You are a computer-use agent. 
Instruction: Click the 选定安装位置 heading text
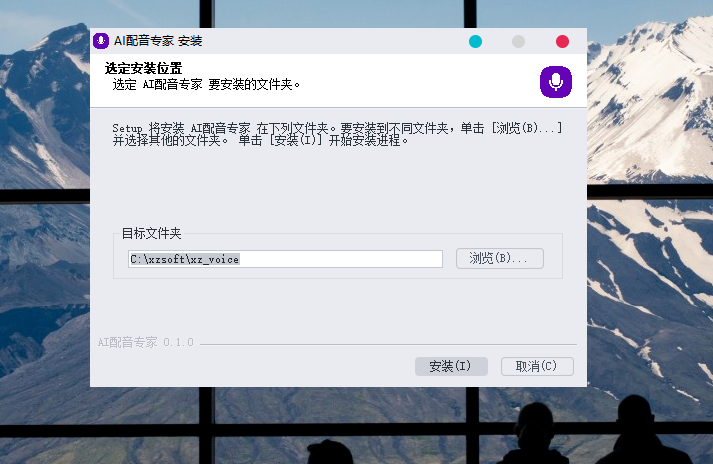pos(144,68)
